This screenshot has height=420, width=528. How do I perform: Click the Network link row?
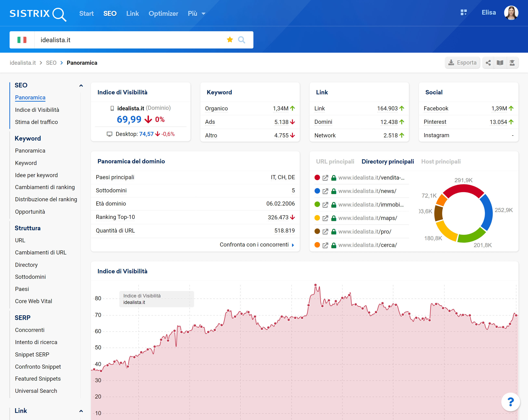[359, 136]
